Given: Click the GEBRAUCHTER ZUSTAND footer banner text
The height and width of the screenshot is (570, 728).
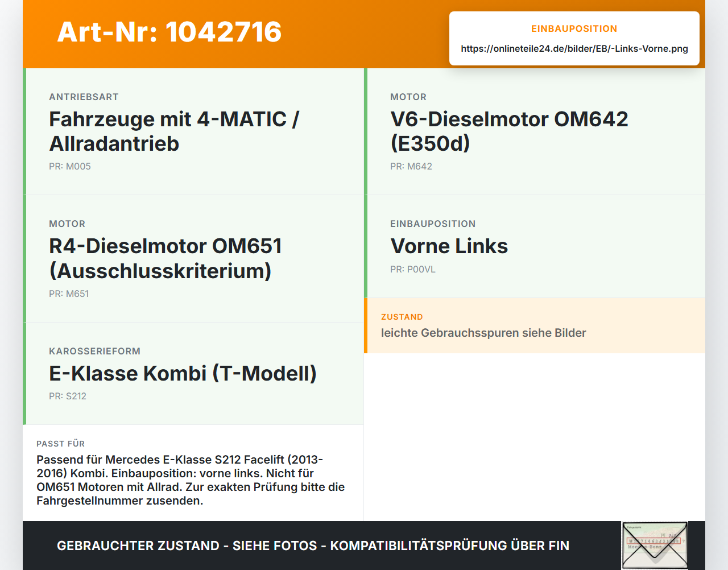Looking at the screenshot, I should pyautogui.click(x=313, y=546).
